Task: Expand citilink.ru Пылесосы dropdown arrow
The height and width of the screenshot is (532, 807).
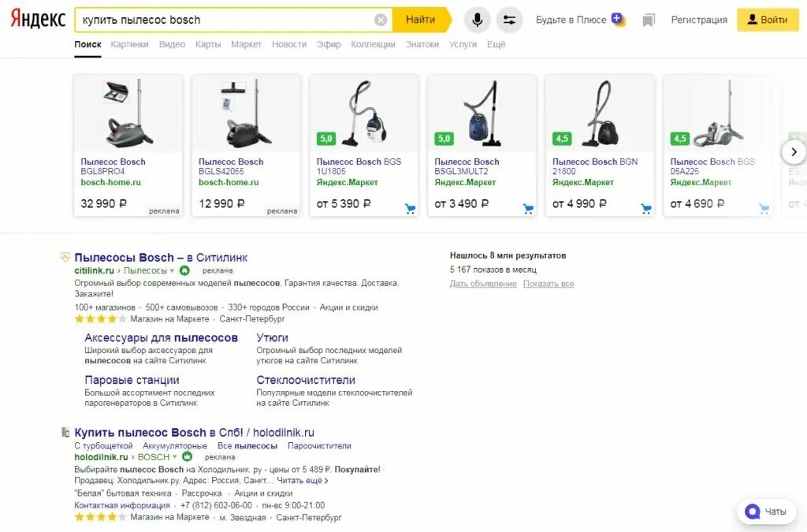Action: coord(173,271)
